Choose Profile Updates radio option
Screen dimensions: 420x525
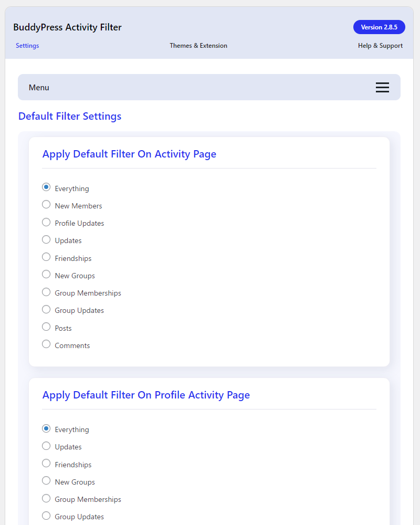pyautogui.click(x=46, y=222)
